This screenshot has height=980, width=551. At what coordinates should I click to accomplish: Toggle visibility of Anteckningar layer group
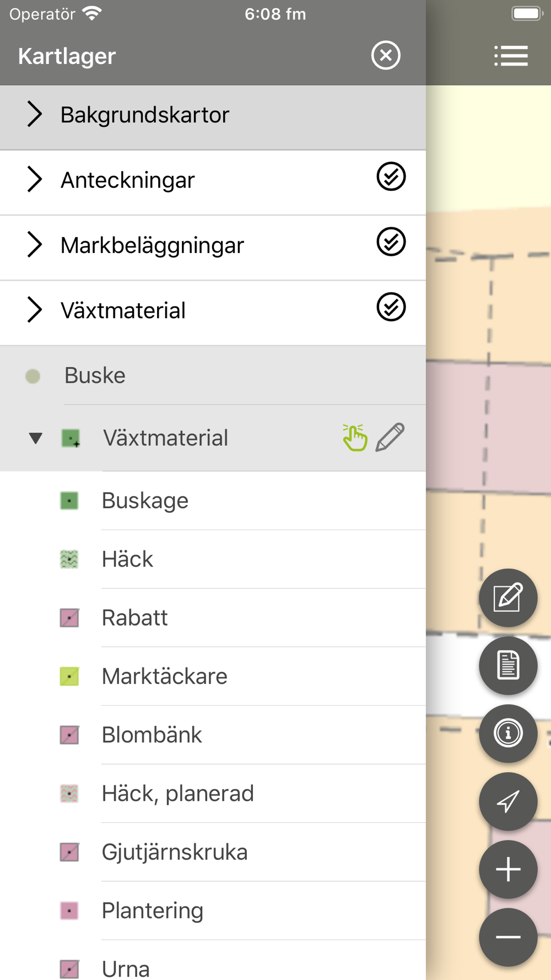(391, 177)
